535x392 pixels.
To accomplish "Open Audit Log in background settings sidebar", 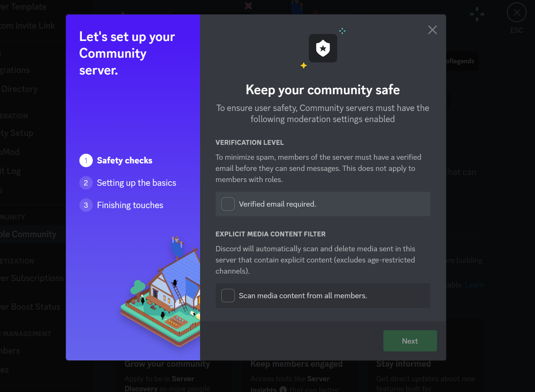I will click(10, 171).
